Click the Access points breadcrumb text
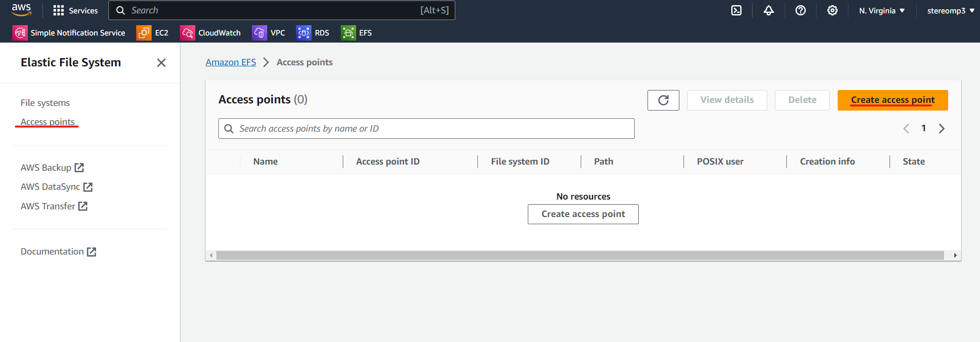The image size is (980, 342). (305, 62)
